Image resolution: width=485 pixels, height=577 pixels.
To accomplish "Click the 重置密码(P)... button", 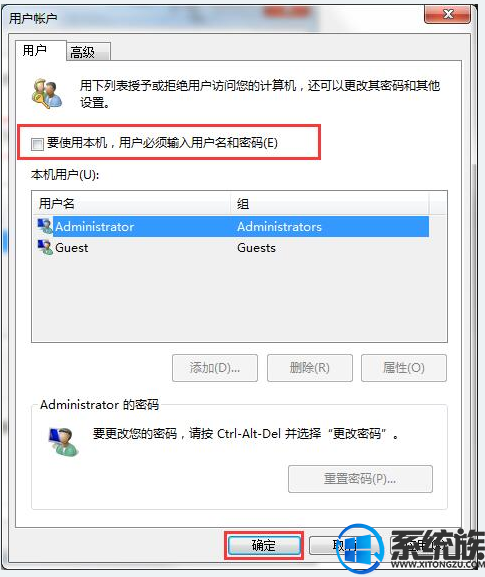I will click(360, 479).
